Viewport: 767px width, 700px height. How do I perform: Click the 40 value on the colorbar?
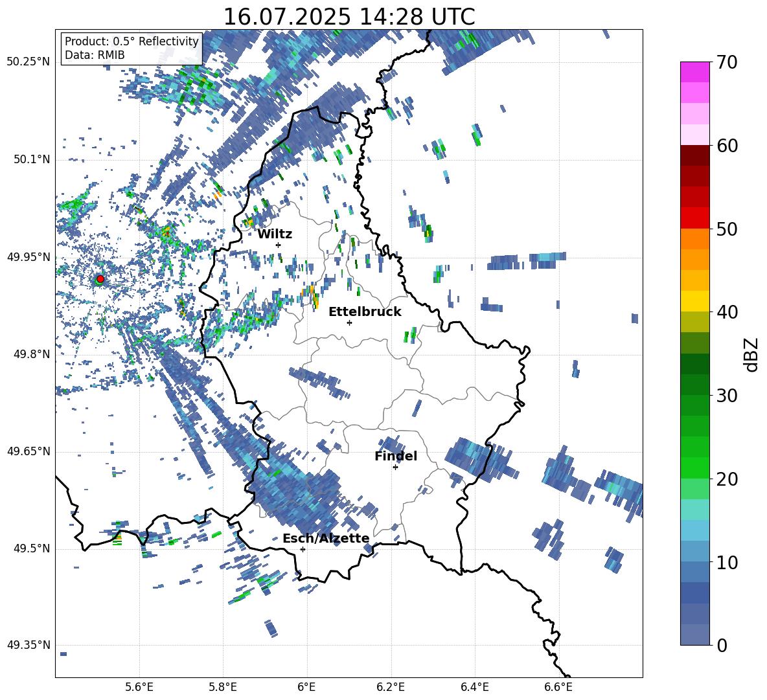(x=726, y=312)
